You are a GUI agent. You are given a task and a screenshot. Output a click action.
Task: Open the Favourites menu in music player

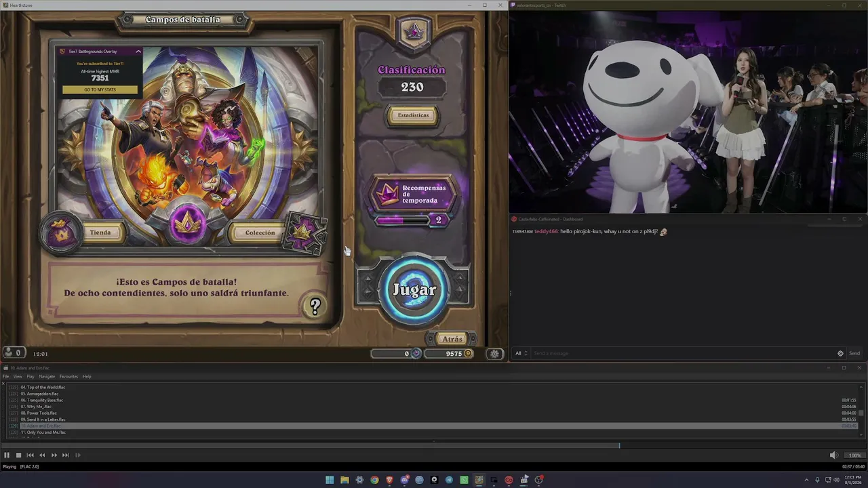tap(68, 376)
